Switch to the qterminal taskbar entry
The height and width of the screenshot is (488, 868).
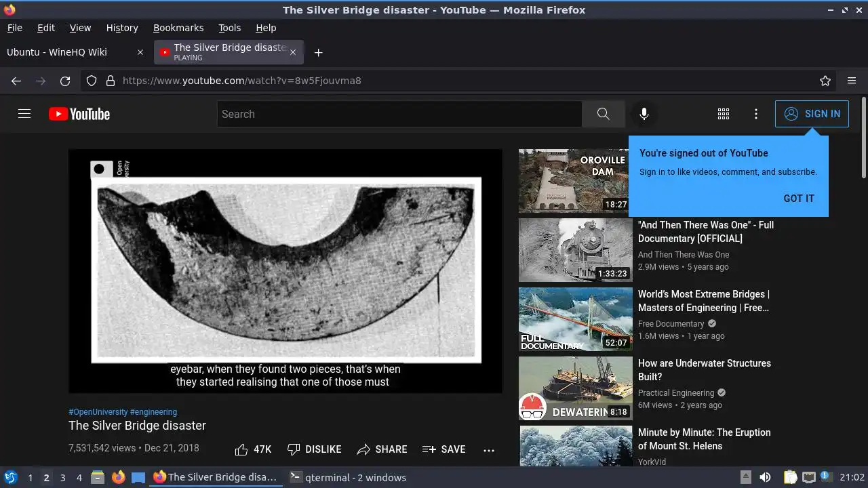pos(347,478)
